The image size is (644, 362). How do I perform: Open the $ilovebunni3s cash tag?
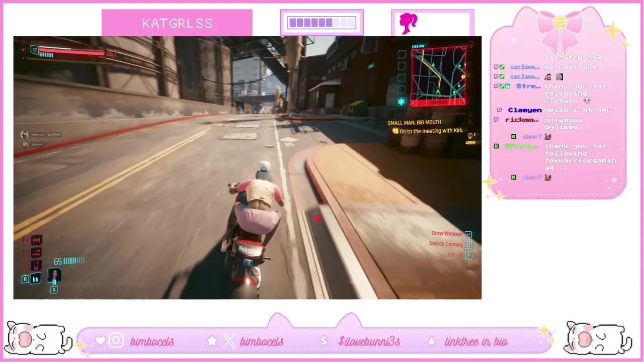(x=369, y=342)
